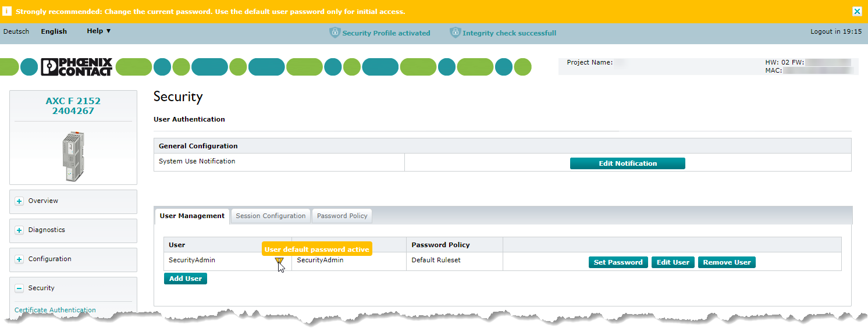Open the User Management tab
The width and height of the screenshot is (868, 328).
click(x=192, y=216)
